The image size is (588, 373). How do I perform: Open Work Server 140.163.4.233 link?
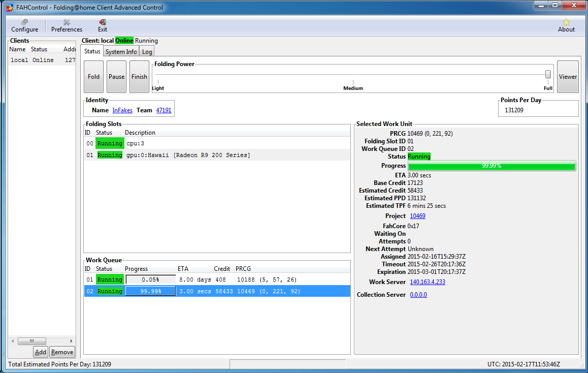428,282
